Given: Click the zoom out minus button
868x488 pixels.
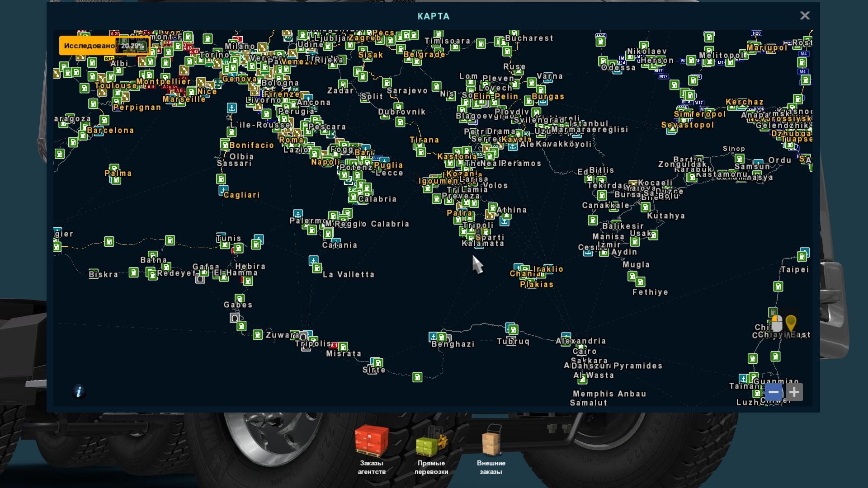Looking at the screenshot, I should coord(773,392).
